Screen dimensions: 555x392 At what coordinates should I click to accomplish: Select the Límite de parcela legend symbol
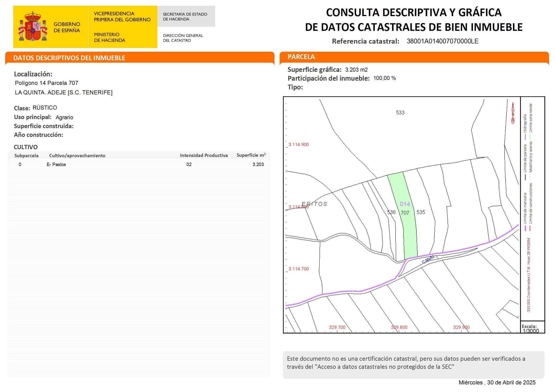pos(526,177)
